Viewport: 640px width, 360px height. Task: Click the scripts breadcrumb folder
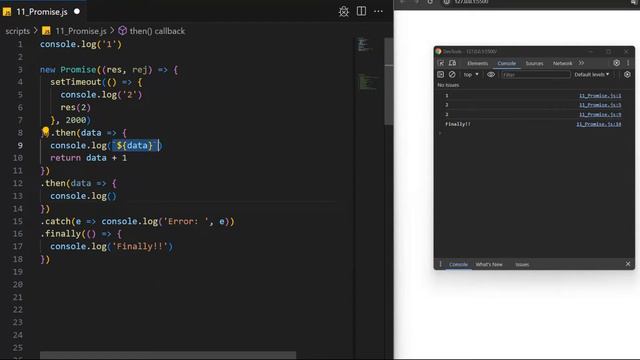[18, 31]
